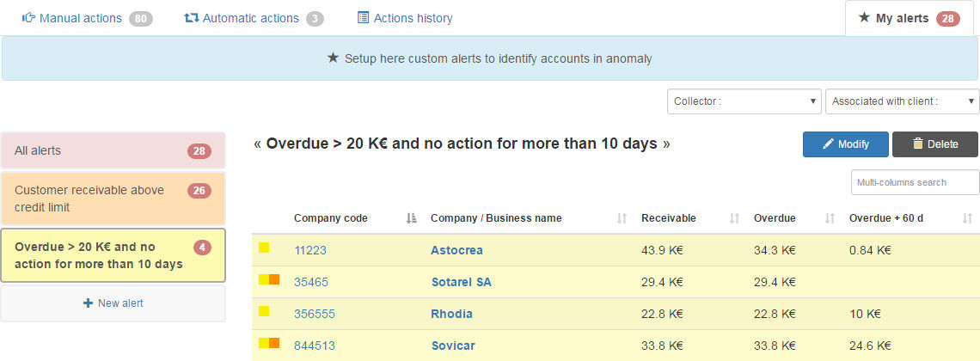This screenshot has height=361, width=980.
Task: Click sort arrows beside Company / Business name
Action: (x=622, y=218)
